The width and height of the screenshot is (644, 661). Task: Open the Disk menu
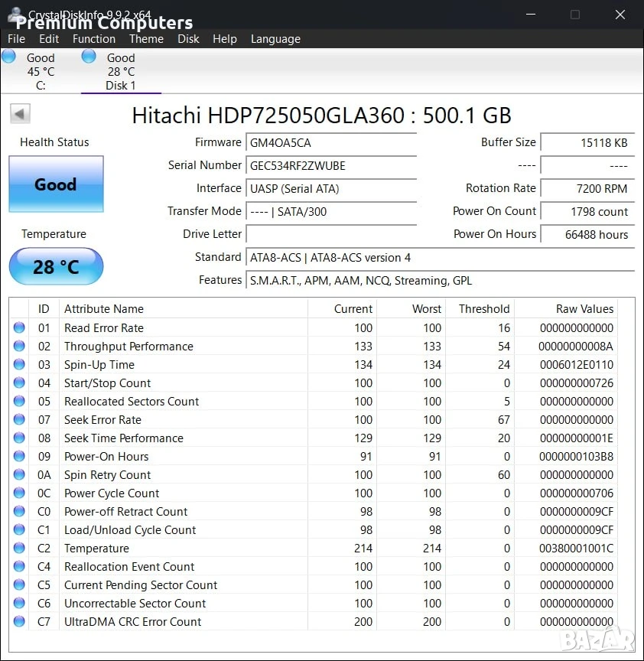(188, 39)
